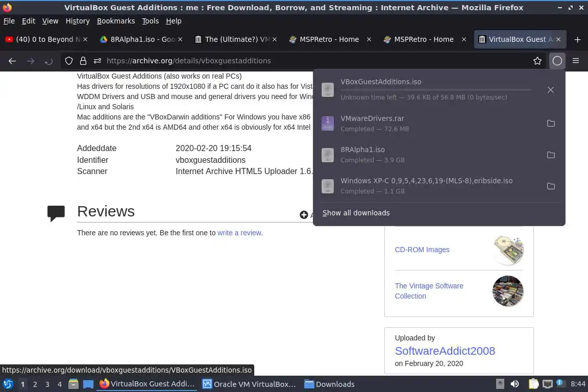588x392 pixels.
Task: Go back to the previous page
Action: (12, 61)
